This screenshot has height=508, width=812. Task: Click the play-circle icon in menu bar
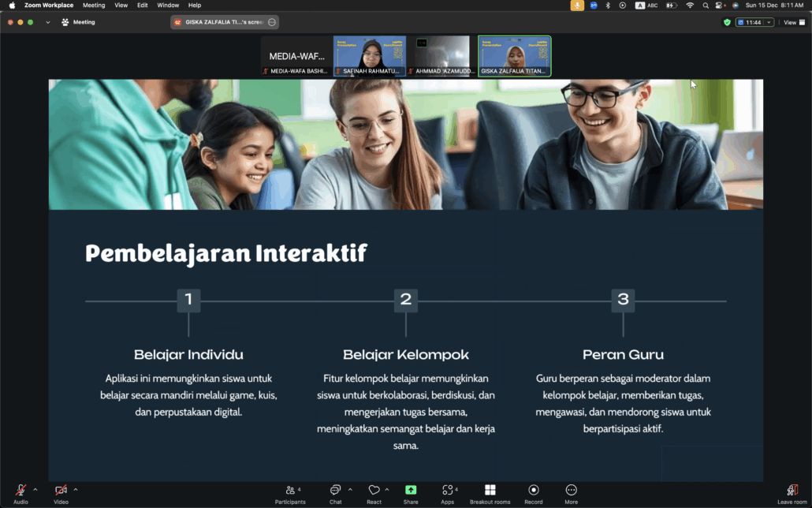tap(623, 6)
